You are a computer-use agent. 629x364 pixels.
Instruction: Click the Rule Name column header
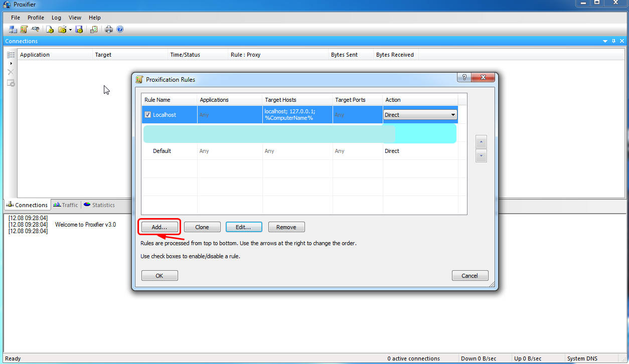tap(170, 100)
